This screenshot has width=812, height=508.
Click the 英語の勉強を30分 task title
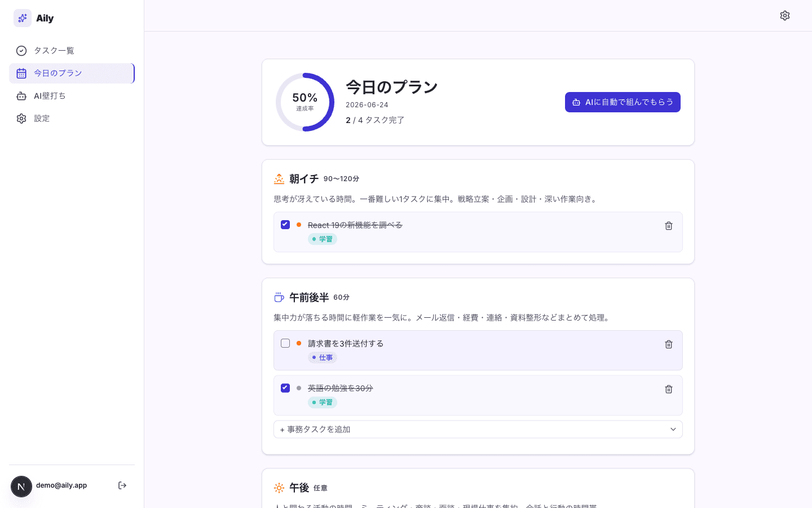pyautogui.click(x=341, y=388)
